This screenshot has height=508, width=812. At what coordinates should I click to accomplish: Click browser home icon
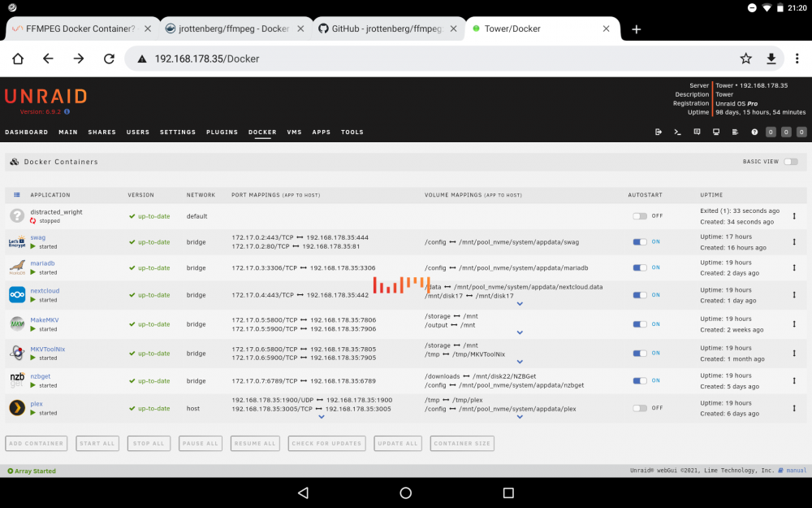(18, 59)
